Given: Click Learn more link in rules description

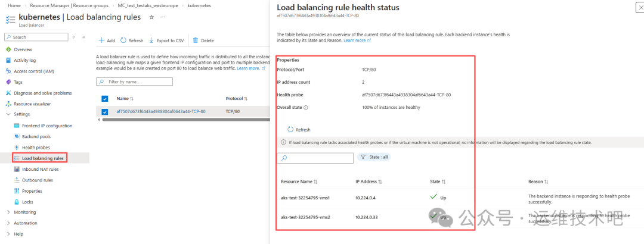Looking at the screenshot, I should tap(251, 68).
